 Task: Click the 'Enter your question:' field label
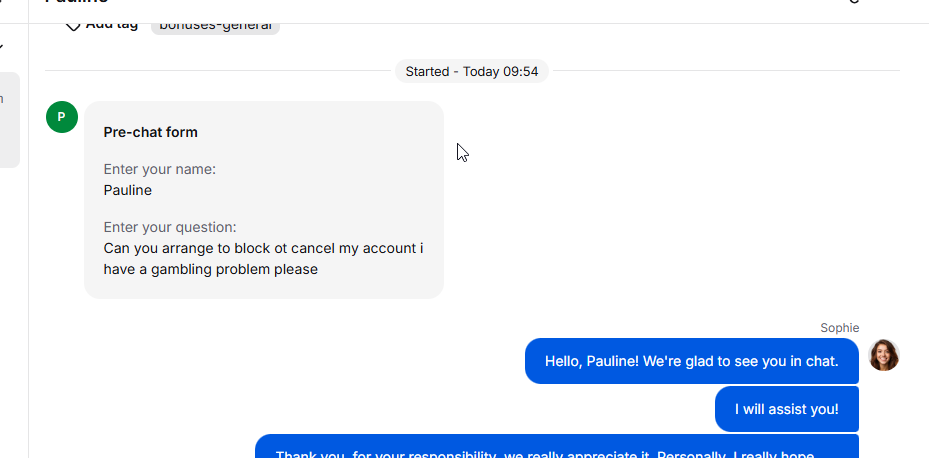tap(170, 228)
